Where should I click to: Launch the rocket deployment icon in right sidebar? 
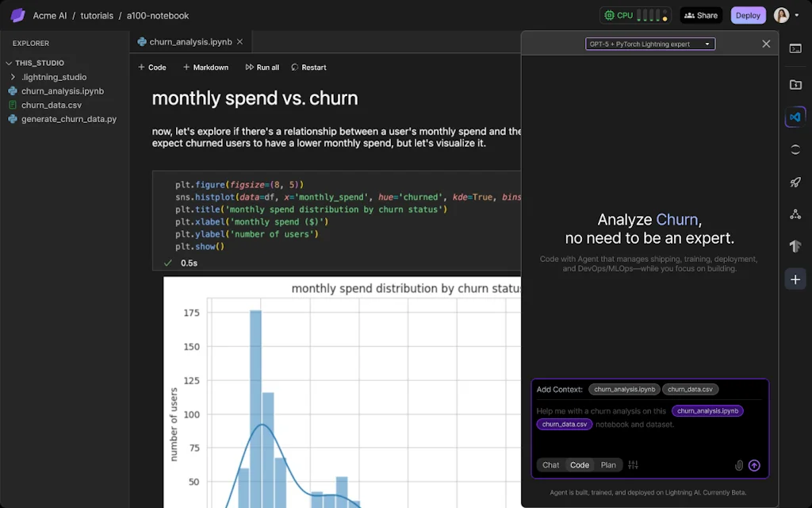tap(795, 182)
